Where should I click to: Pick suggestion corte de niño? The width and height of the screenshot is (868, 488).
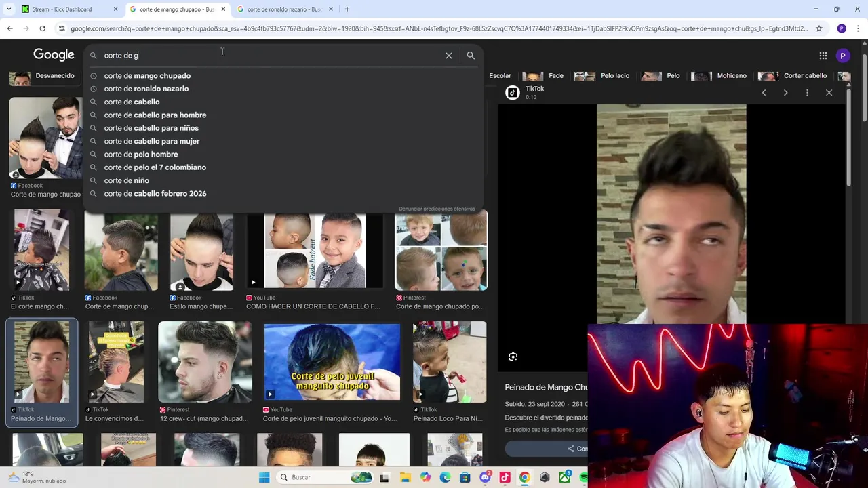(126, 180)
